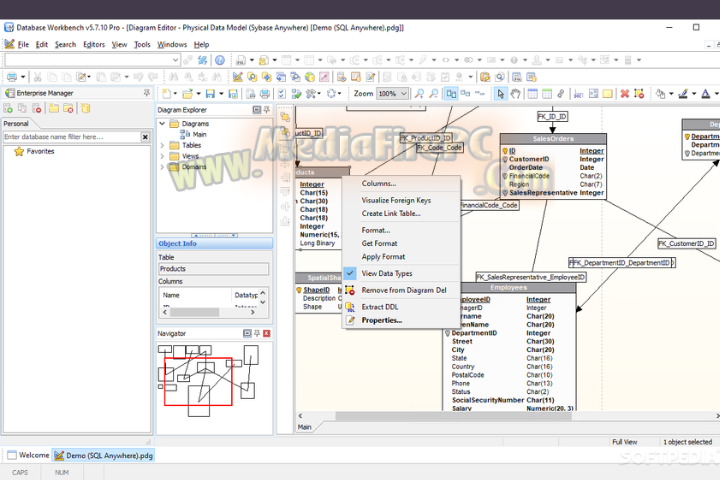720x480 pixels.
Task: Click the font color A icon
Action: (706, 94)
